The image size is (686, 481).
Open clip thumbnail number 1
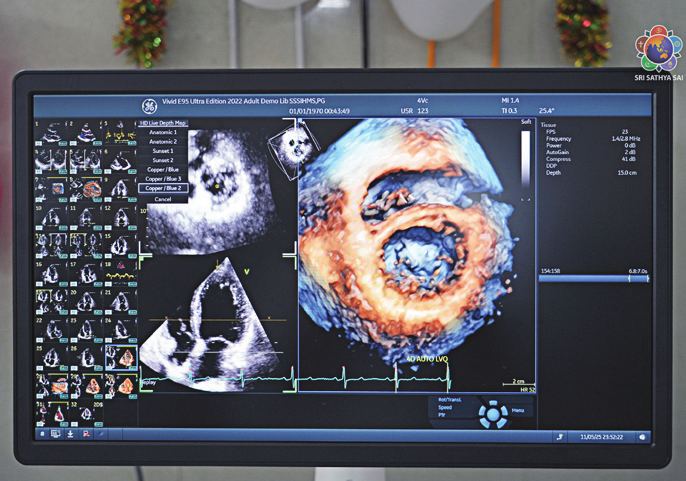(51, 133)
